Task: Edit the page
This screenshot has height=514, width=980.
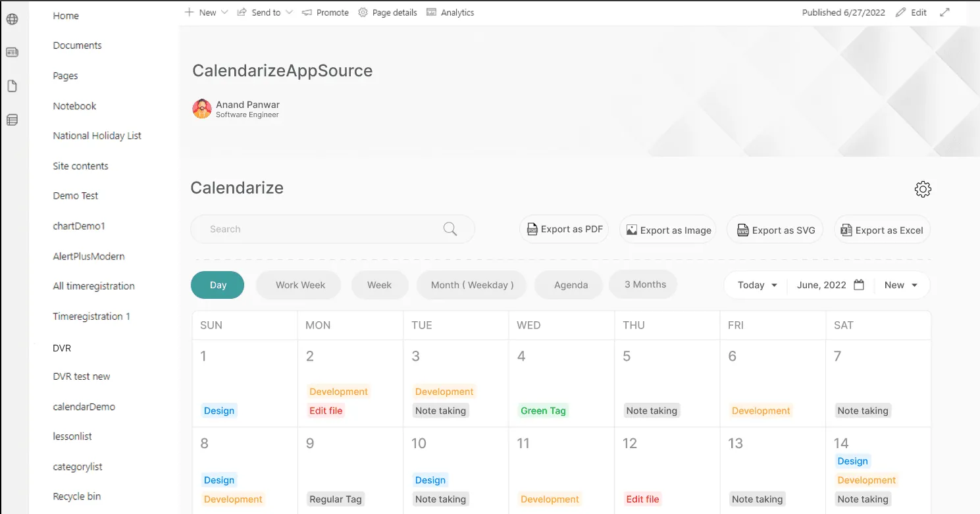Action: (912, 13)
